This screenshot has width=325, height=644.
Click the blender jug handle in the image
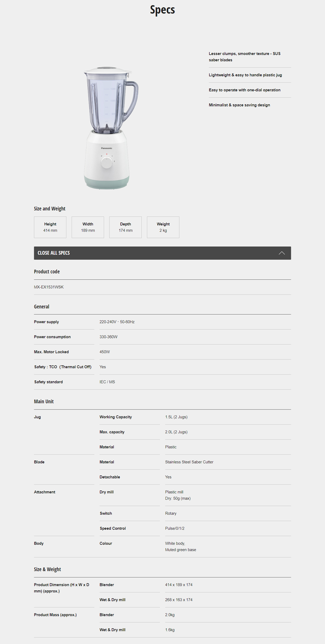pos(132,98)
